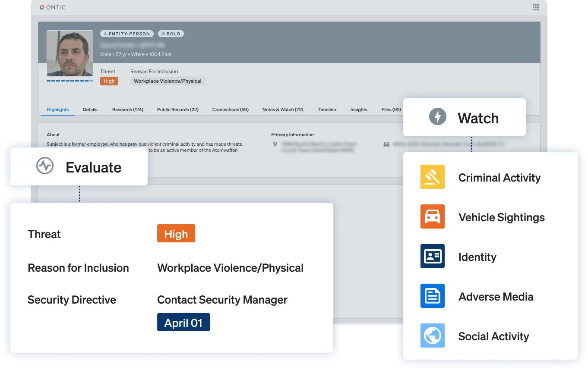This screenshot has width=588, height=370.
Task: Click the 'About' heading
Action: coord(53,135)
